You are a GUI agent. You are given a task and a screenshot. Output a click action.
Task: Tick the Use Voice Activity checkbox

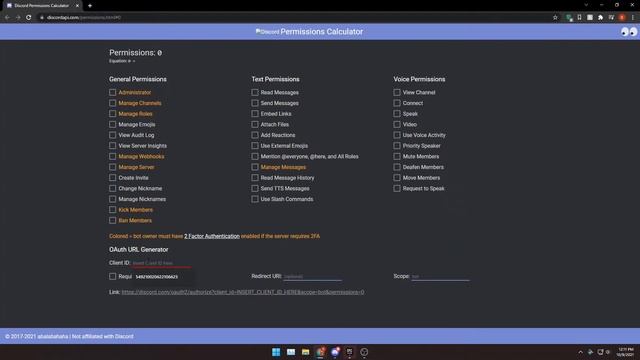click(397, 135)
